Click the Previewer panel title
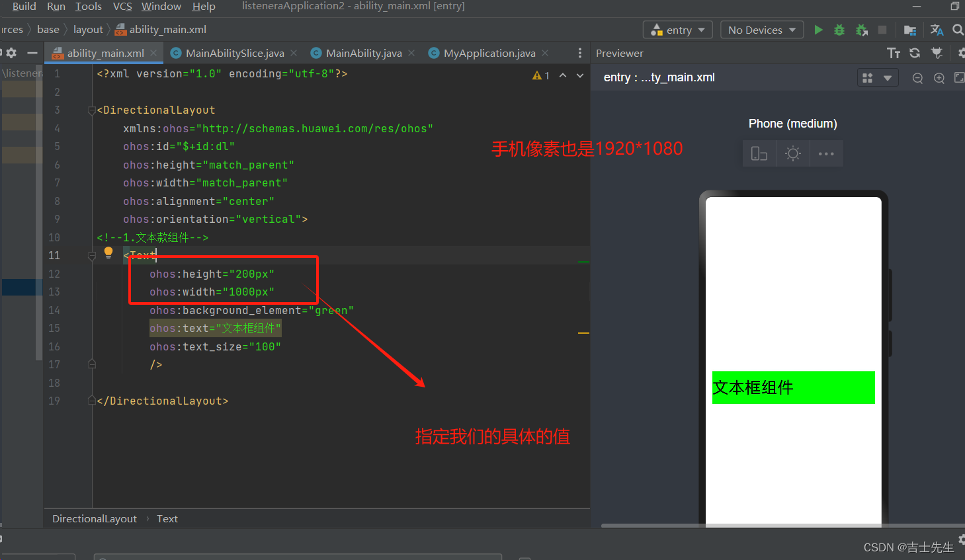This screenshot has width=965, height=560. click(620, 53)
